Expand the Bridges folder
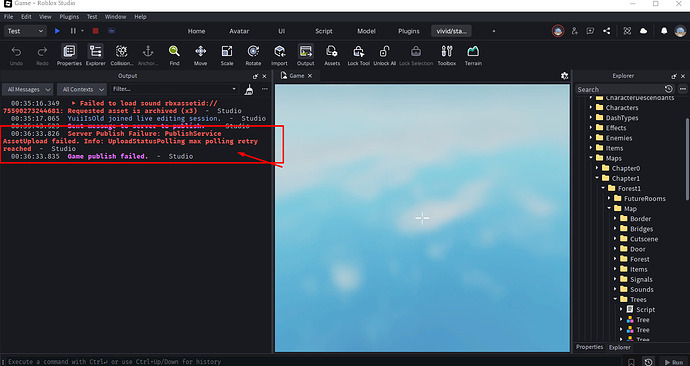 [616, 229]
